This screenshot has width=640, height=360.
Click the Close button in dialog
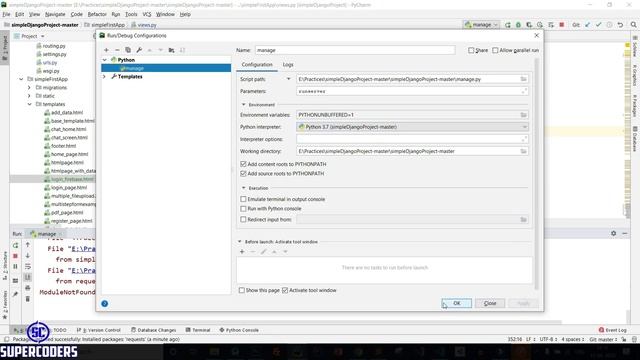(x=490, y=303)
